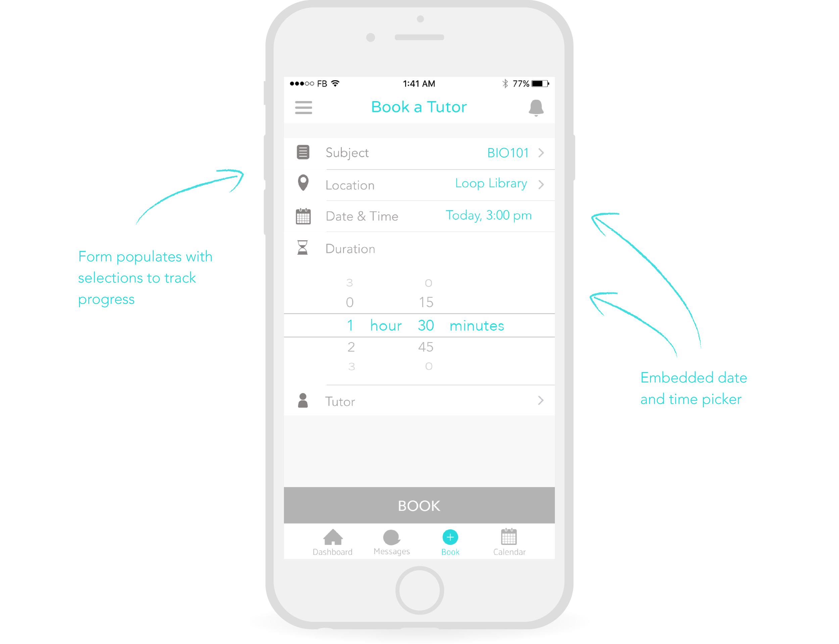Viewport: 839px width, 644px height.
Task: Tap the calendar date icon
Action: [x=303, y=216]
